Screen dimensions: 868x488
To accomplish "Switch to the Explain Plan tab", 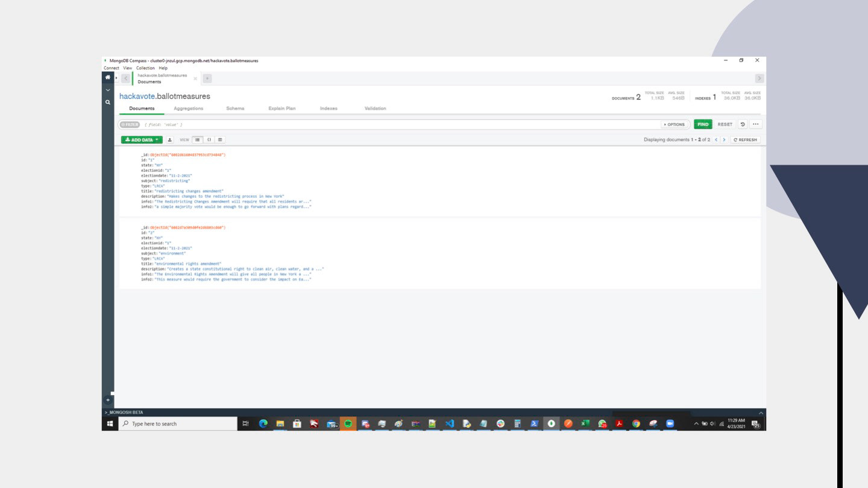I will tap(282, 109).
